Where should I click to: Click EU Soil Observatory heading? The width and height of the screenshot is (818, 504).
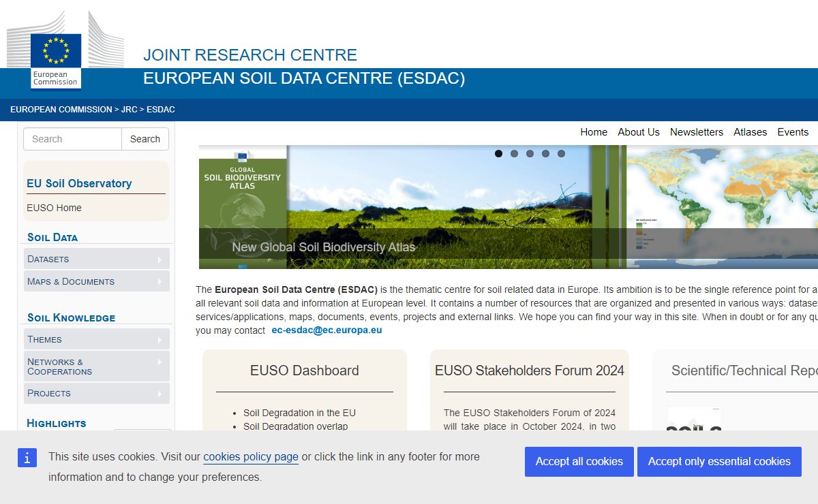[79, 183]
